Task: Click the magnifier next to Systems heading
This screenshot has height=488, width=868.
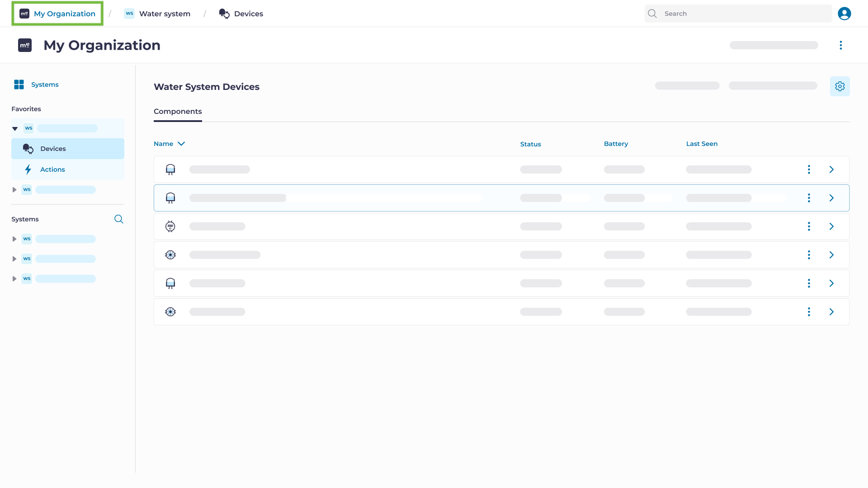Action: 118,219
